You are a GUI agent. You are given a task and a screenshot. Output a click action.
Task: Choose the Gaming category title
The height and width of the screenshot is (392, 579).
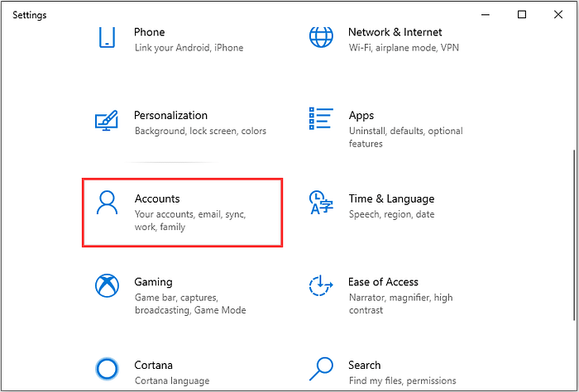click(x=153, y=282)
